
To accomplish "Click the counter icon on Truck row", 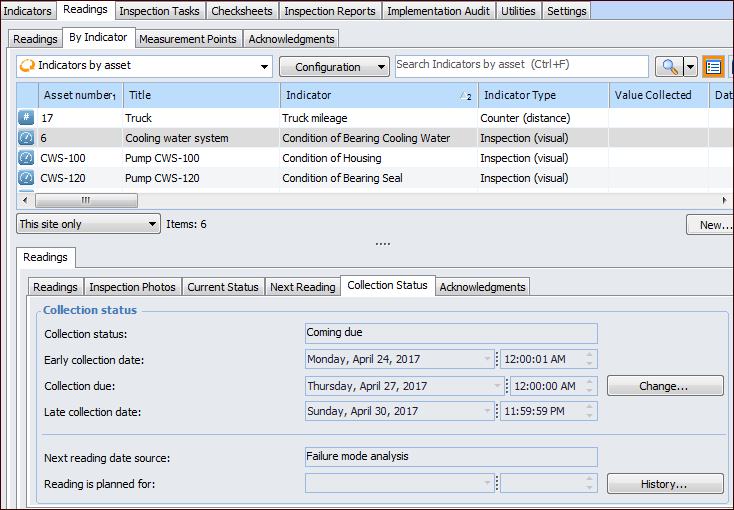I will coord(26,118).
